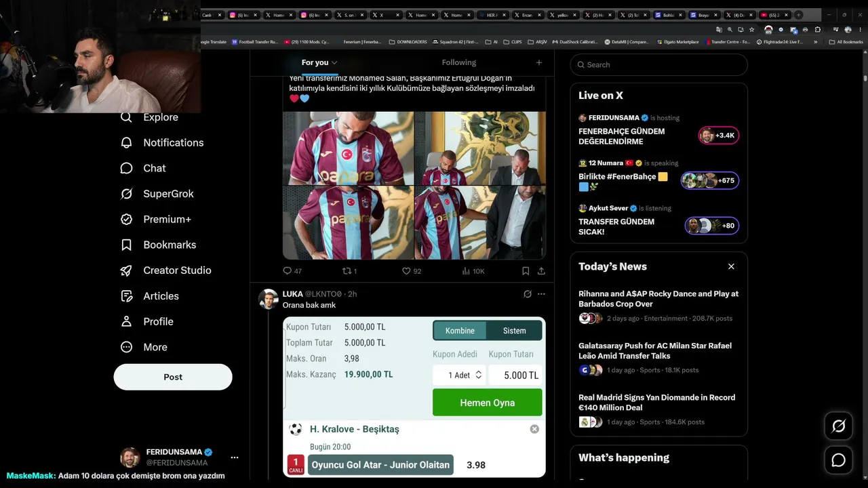This screenshot has width=868, height=488.
Task: Share the Trabzonspor jersey post
Action: pos(541,271)
